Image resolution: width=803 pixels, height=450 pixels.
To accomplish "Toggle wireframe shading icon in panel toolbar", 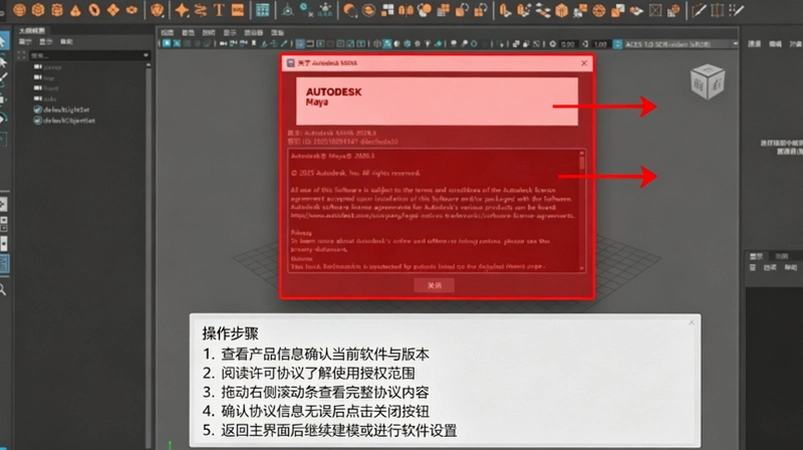I will (x=377, y=44).
